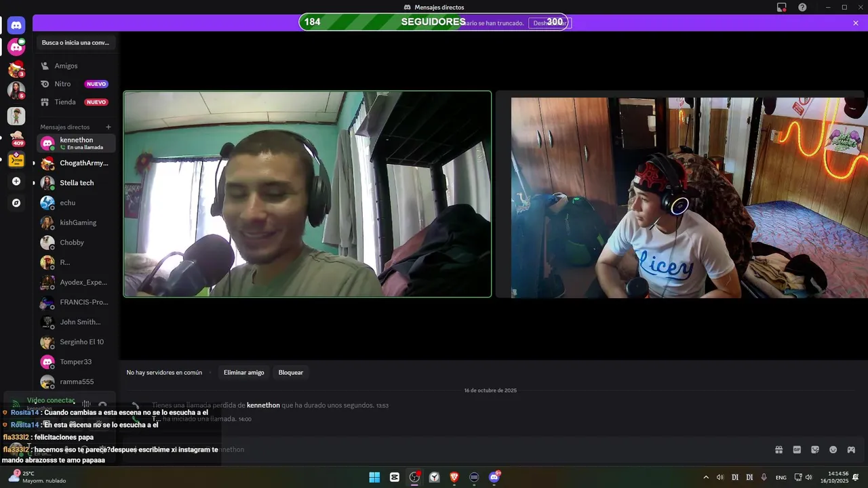Click search conversation field
The width and height of the screenshot is (868, 488).
[76, 42]
